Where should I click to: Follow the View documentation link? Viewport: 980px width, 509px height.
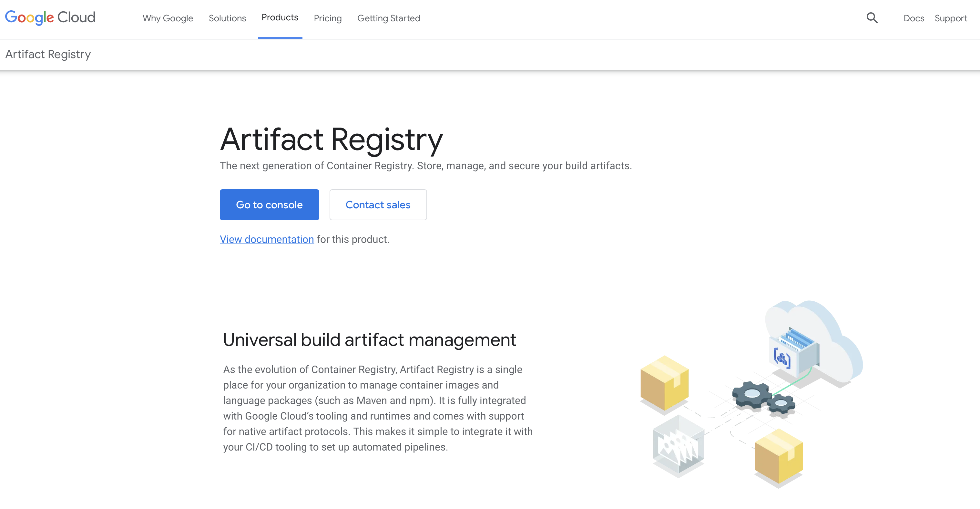[267, 239]
